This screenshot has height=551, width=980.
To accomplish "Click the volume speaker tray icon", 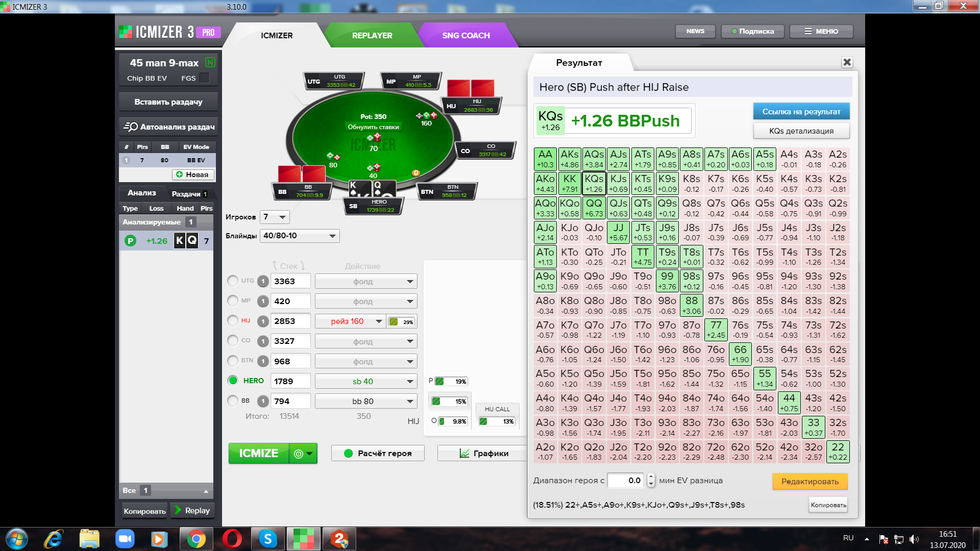I will pyautogui.click(x=914, y=539).
